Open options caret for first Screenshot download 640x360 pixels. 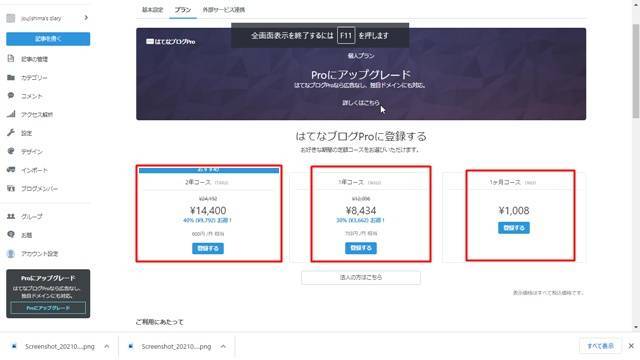(x=107, y=346)
